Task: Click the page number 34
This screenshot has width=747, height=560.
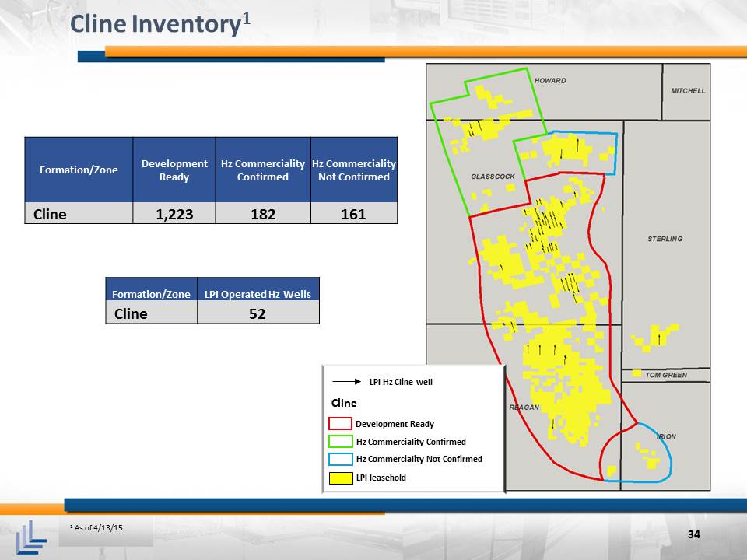Action: 694,534
